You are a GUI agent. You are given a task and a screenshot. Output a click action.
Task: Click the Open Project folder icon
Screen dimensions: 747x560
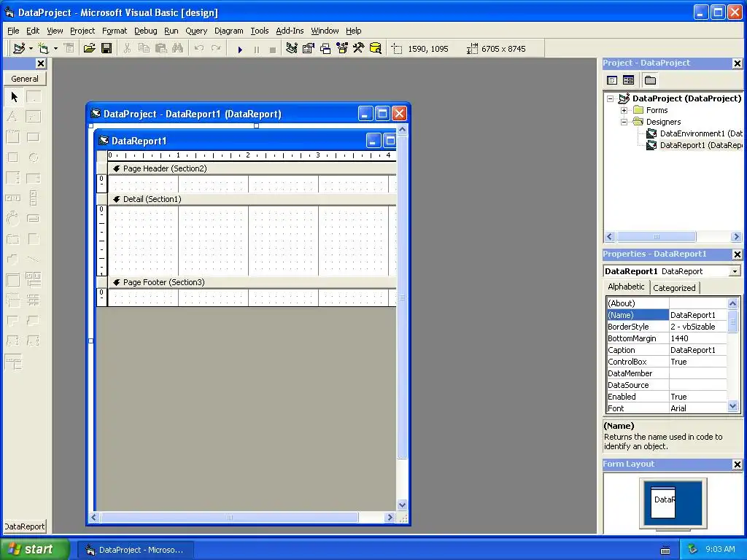89,48
